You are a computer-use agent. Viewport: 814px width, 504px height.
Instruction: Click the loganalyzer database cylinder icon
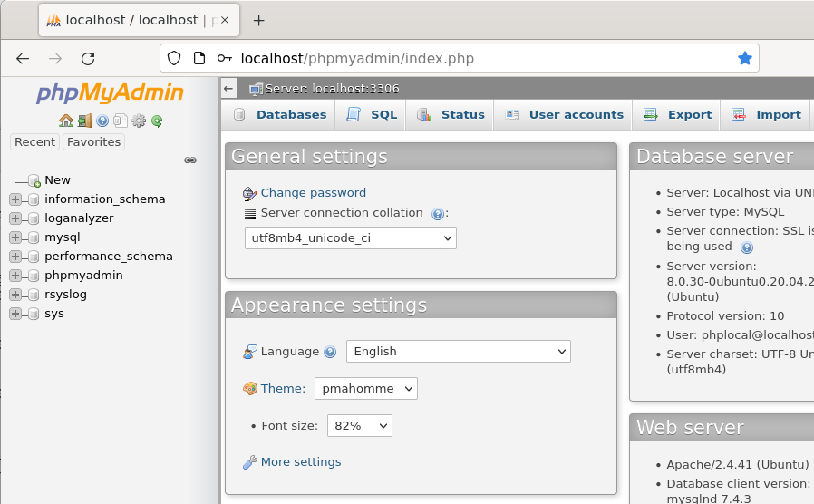34,218
